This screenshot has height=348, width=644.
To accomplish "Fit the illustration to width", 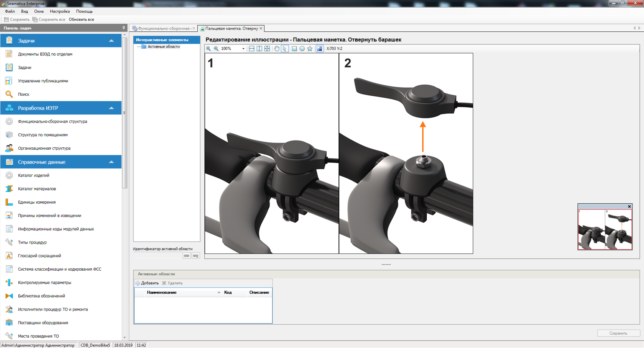I will (251, 49).
